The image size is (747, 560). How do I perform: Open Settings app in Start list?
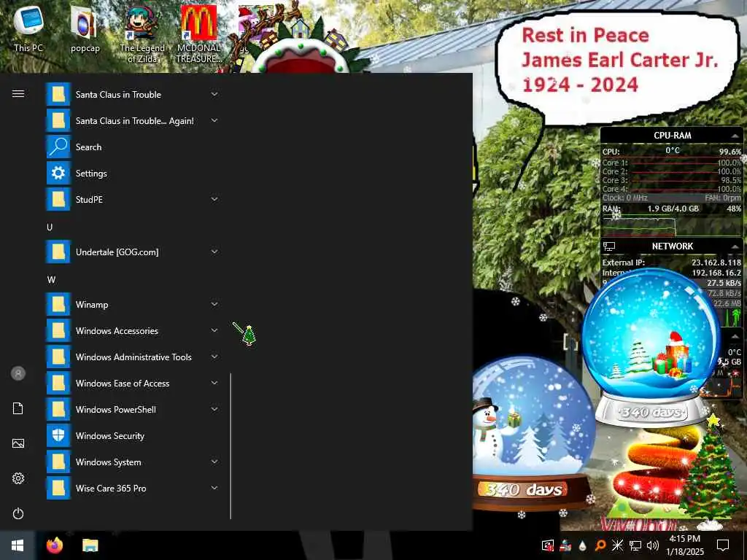[133, 173]
